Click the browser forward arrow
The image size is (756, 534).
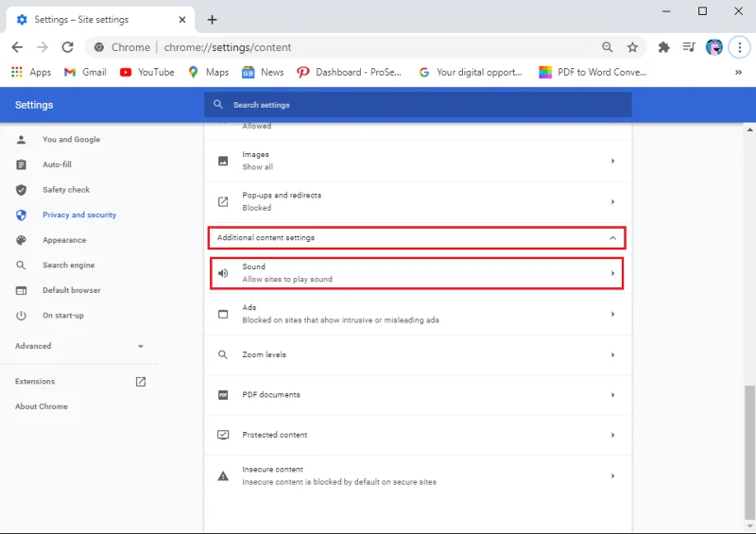point(43,47)
